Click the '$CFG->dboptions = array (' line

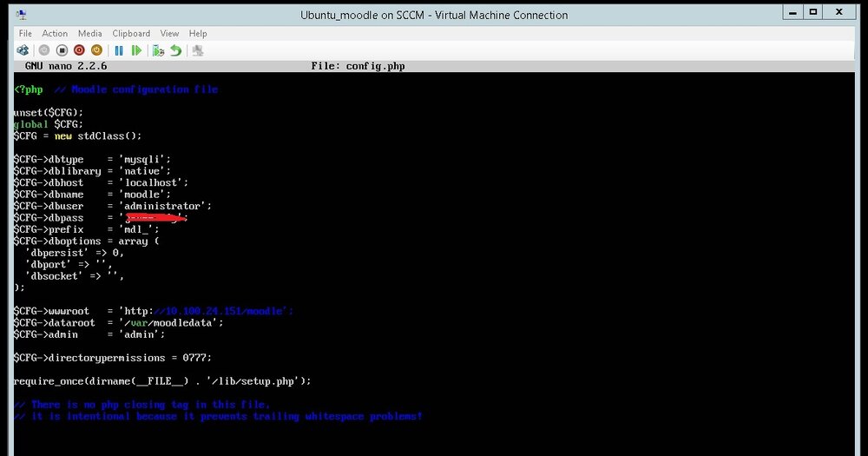[86, 241]
